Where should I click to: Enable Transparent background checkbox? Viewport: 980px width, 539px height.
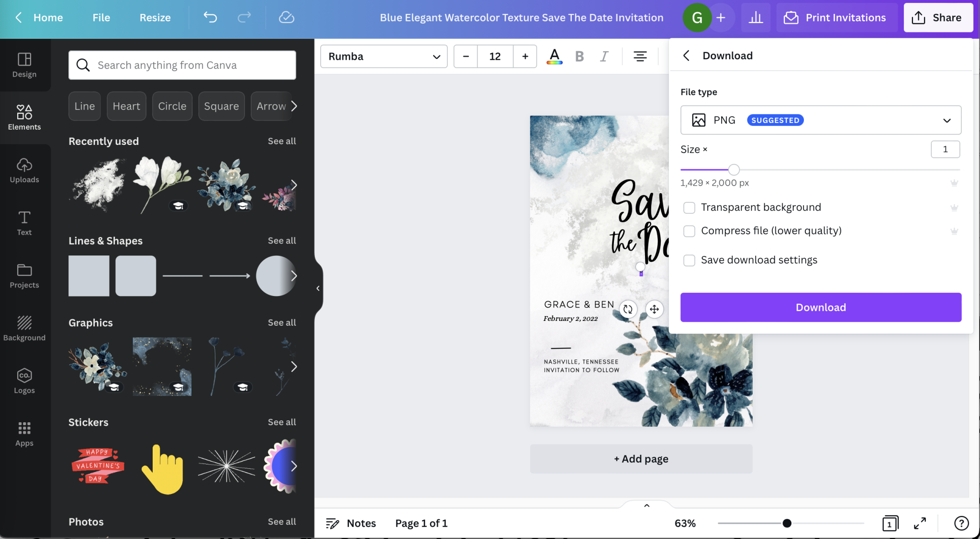[689, 208]
